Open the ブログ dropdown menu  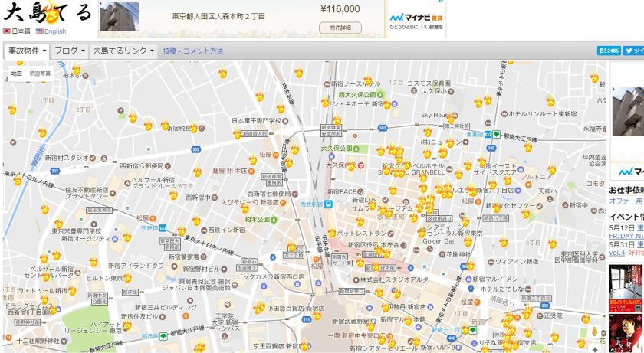pyautogui.click(x=70, y=51)
